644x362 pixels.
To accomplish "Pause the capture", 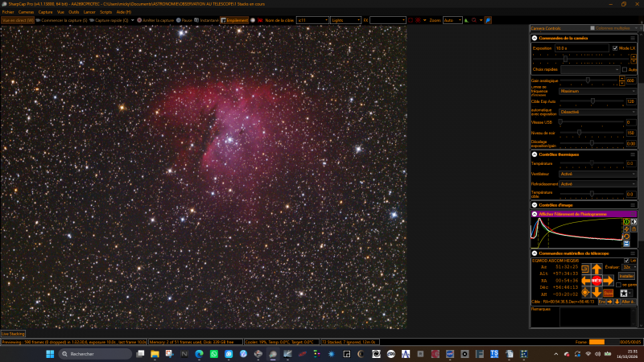I will click(x=184, y=20).
